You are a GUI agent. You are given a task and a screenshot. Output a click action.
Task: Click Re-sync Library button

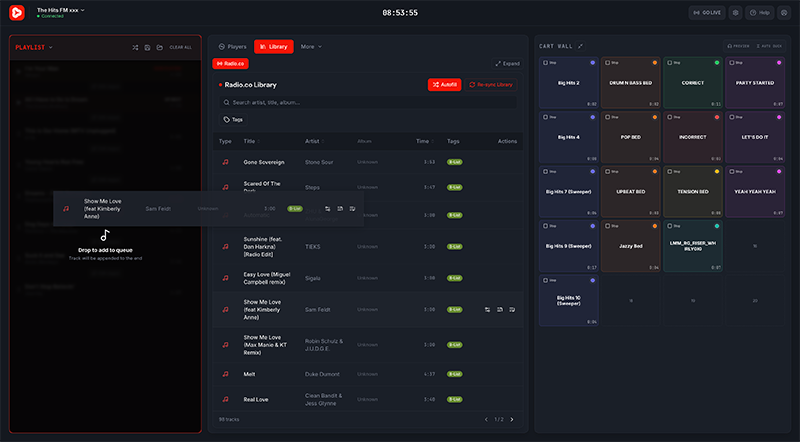pos(491,85)
